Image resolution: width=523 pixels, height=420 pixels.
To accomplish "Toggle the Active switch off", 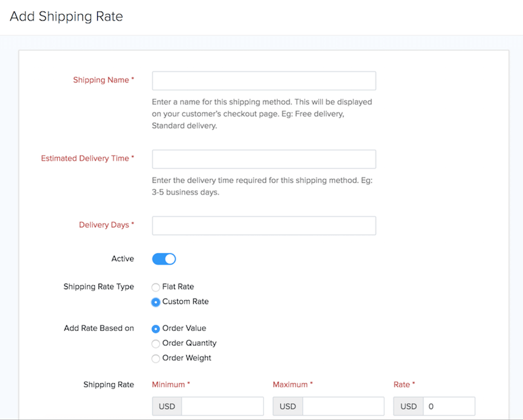I will (164, 259).
